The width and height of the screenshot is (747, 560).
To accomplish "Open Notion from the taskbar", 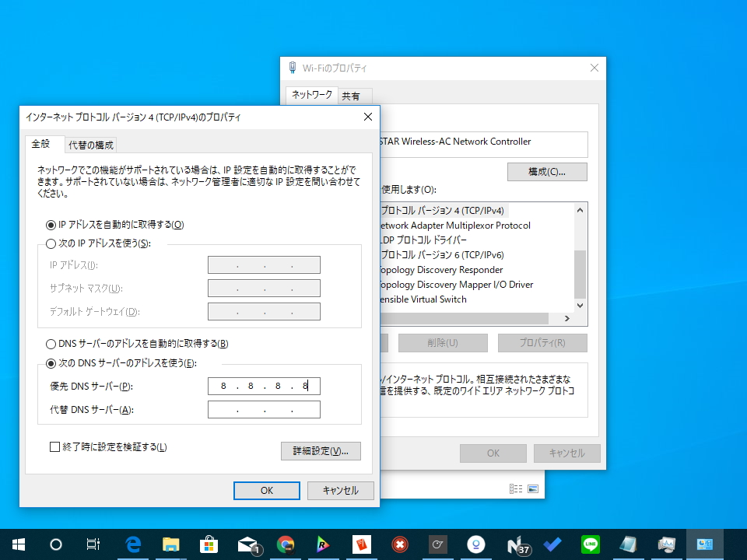I will 514,544.
